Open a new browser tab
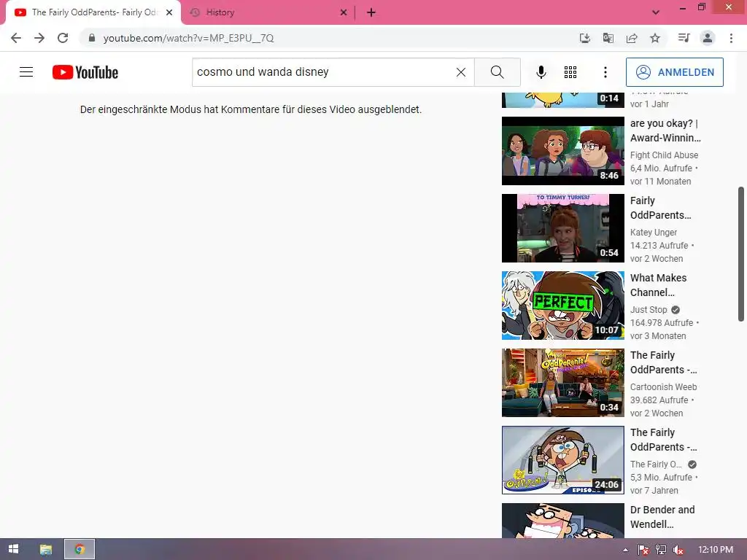The width and height of the screenshot is (747, 560). pyautogui.click(x=371, y=12)
